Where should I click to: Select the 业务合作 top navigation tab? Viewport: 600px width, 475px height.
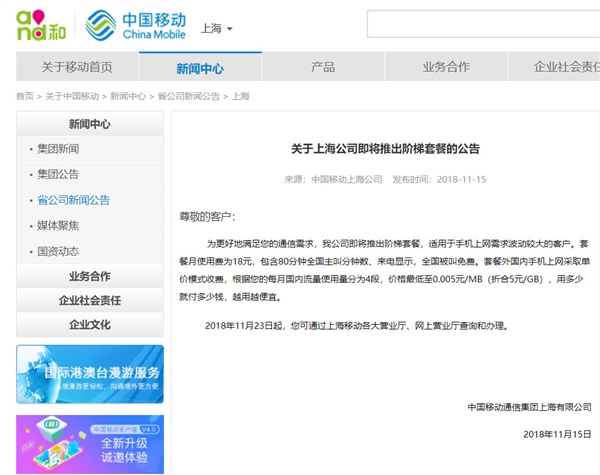coord(446,68)
